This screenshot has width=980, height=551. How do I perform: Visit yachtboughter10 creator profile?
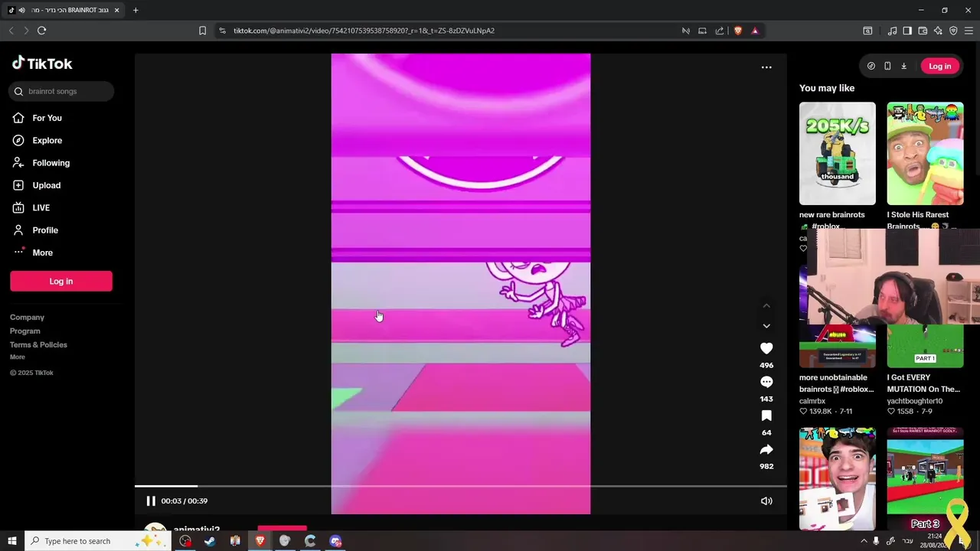click(x=914, y=401)
